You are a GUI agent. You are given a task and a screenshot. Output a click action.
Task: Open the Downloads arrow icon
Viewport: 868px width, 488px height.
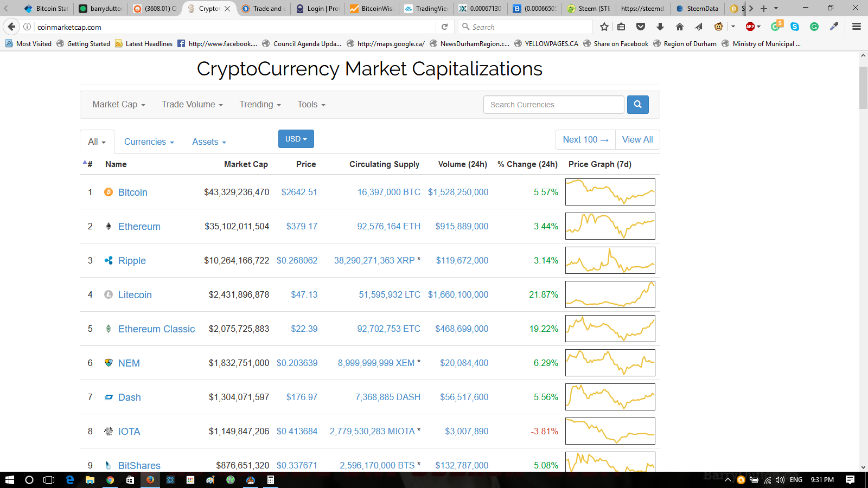point(660,27)
